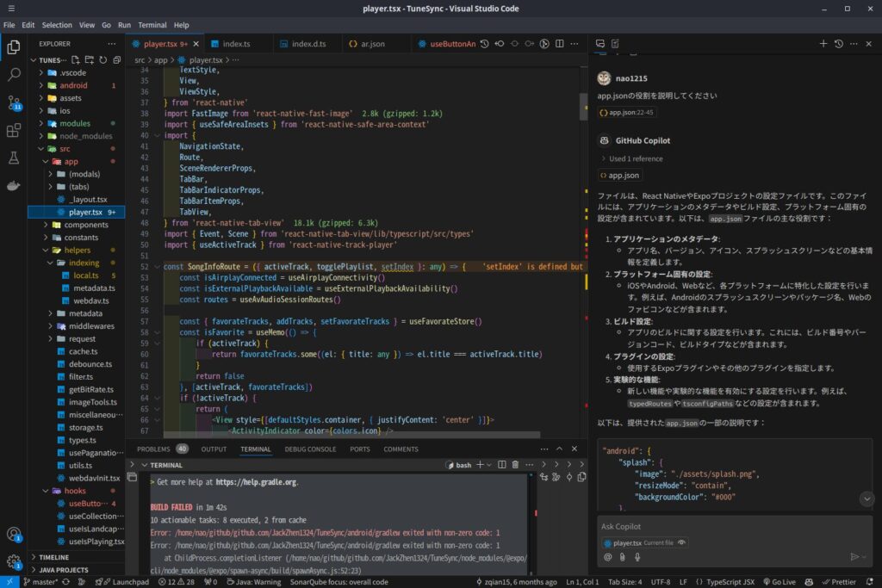Open the Source Control view
The height and width of the screenshot is (588, 882).
(14, 102)
